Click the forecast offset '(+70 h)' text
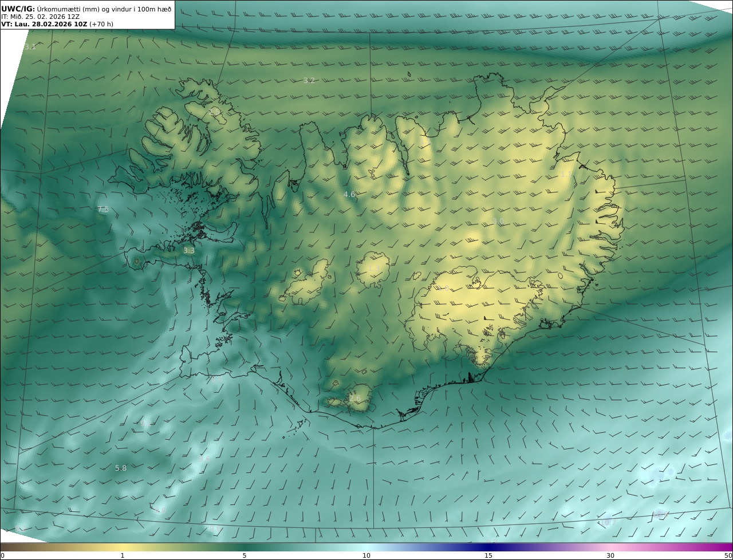This screenshot has height=560, width=733. (101, 25)
